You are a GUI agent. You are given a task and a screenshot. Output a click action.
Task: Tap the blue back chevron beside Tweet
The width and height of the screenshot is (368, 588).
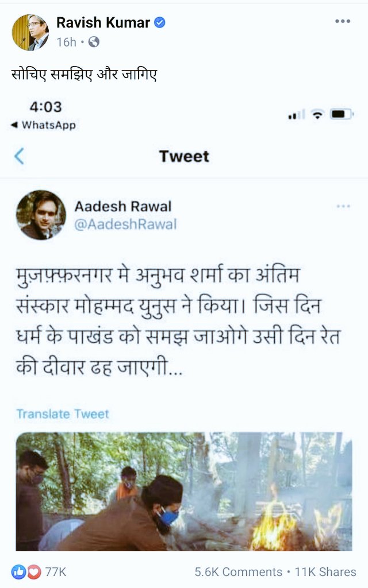pyautogui.click(x=19, y=156)
